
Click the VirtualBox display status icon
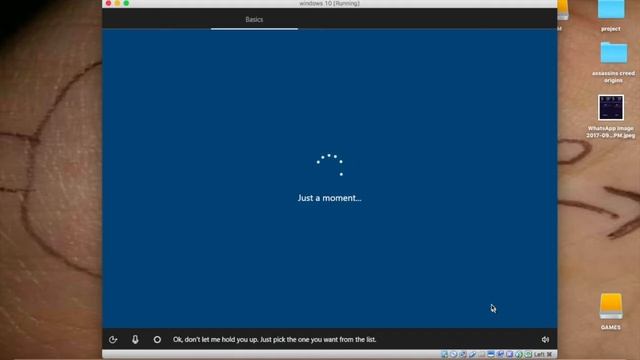click(x=491, y=354)
